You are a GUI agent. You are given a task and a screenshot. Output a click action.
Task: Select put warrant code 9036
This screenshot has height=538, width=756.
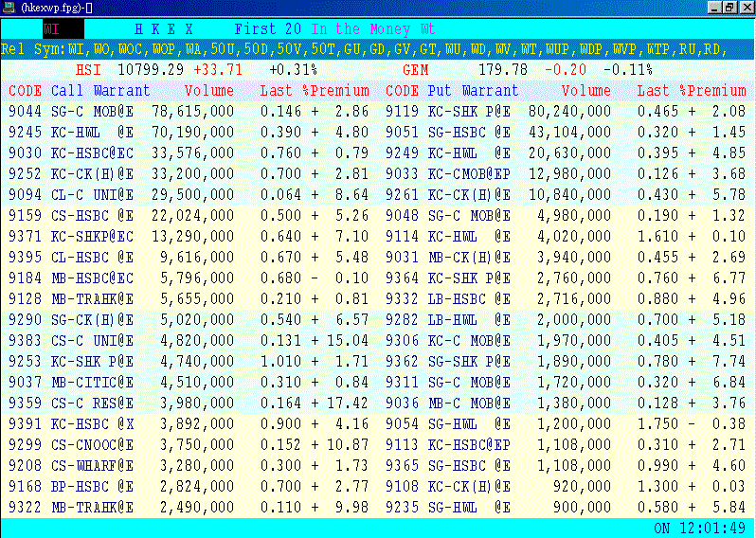pos(402,403)
